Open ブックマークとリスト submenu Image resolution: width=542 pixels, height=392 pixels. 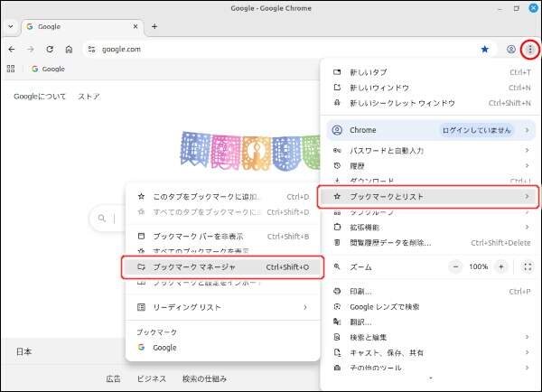(428, 197)
